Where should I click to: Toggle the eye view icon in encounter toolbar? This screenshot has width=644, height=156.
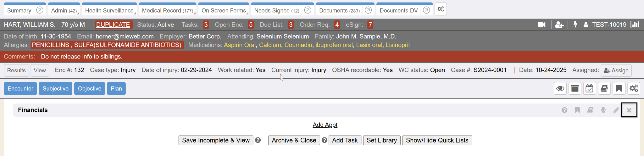coord(560,88)
